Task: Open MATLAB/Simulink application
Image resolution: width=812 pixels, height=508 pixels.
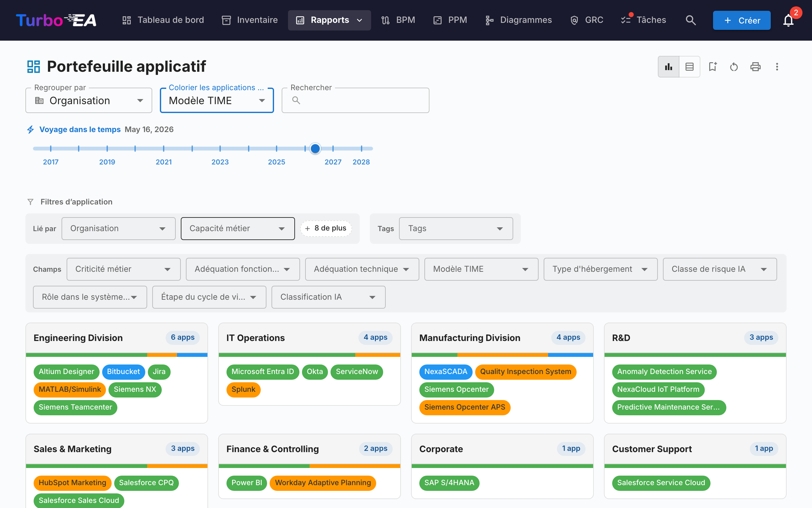Action: [70, 389]
